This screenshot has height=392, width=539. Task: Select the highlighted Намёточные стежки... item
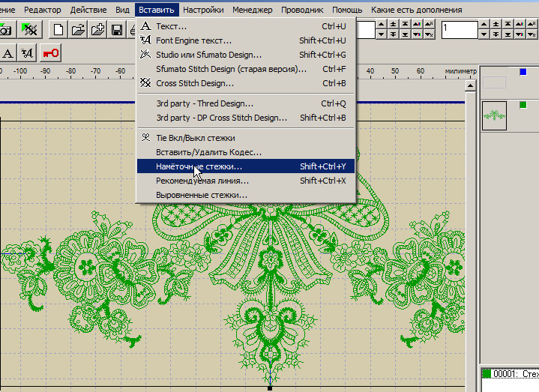pyautogui.click(x=246, y=166)
